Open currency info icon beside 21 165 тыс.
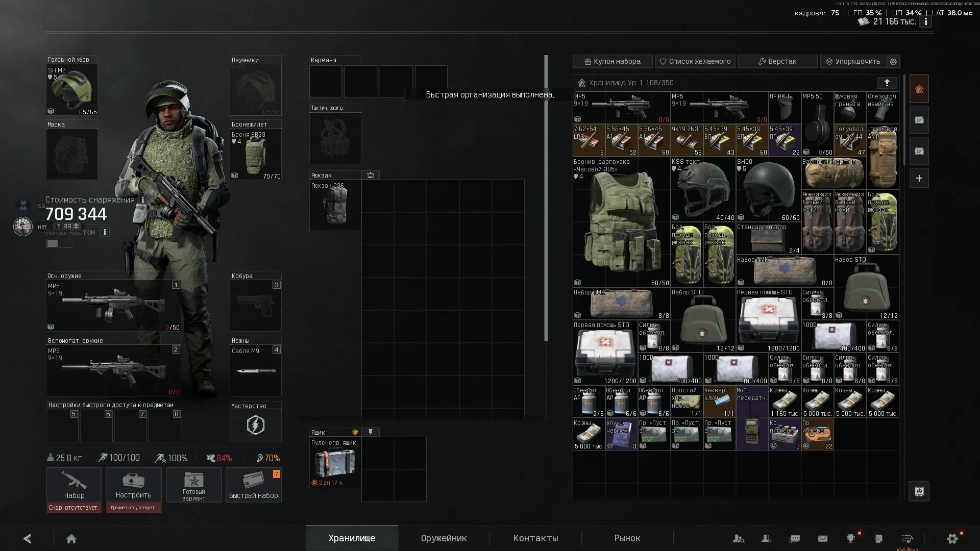 click(925, 22)
